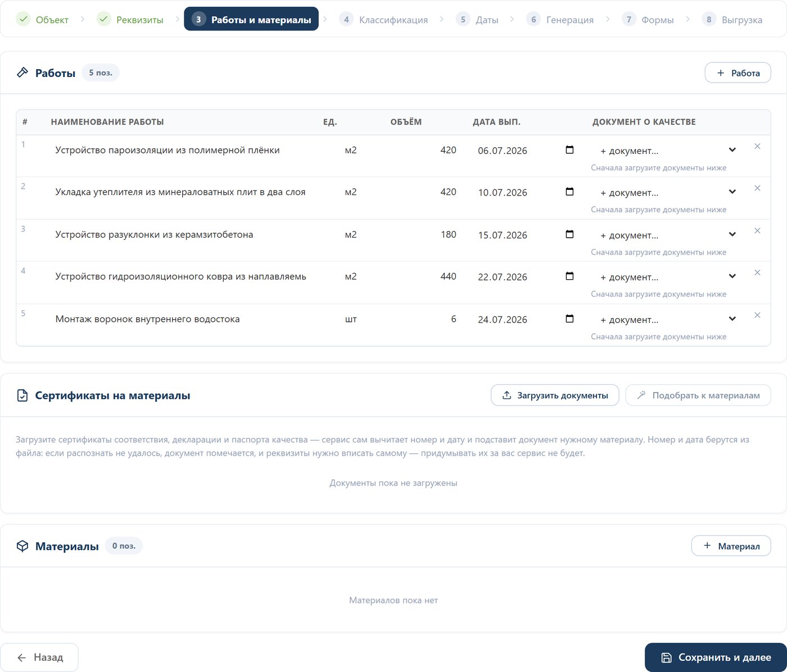
Task: Click Сохранить и далее button
Action: pyautogui.click(x=716, y=657)
